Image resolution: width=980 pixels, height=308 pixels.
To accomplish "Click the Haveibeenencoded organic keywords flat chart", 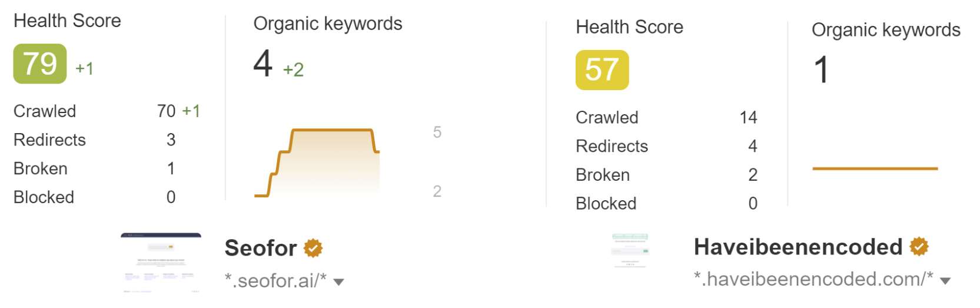I will tap(875, 168).
